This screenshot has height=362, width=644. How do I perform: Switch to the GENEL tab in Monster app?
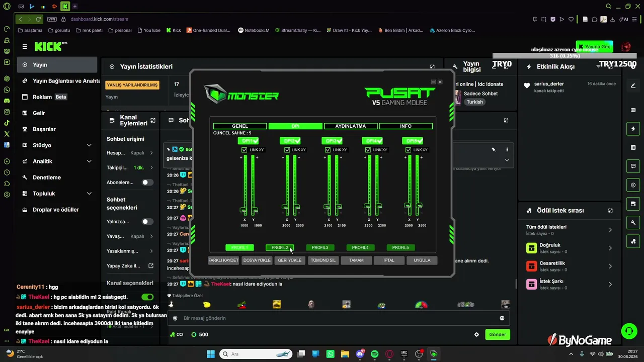click(x=240, y=126)
